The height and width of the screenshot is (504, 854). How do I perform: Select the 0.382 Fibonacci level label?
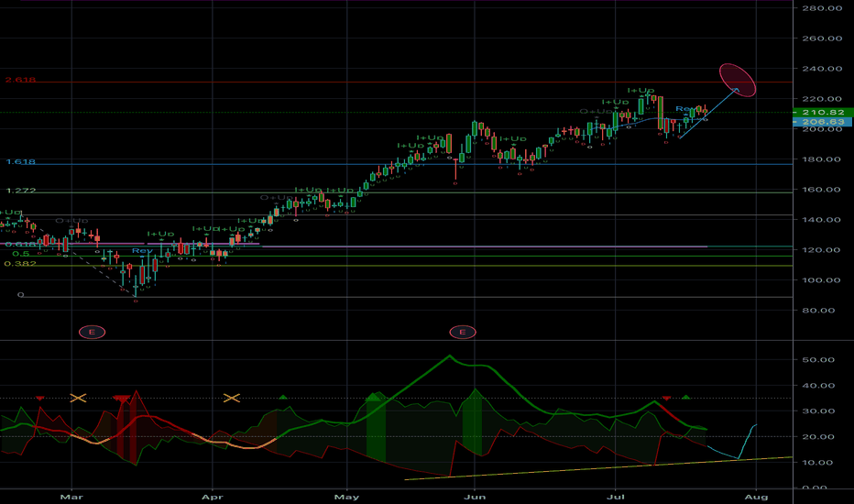(20, 264)
